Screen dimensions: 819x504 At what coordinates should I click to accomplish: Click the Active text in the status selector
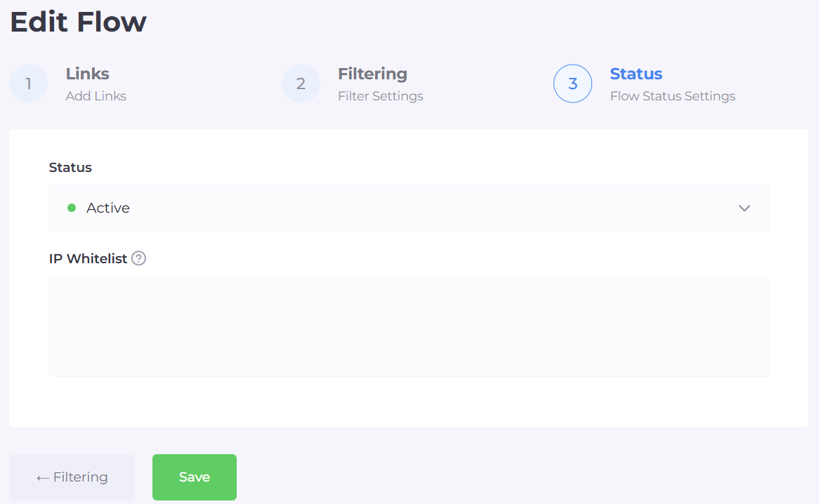[108, 208]
